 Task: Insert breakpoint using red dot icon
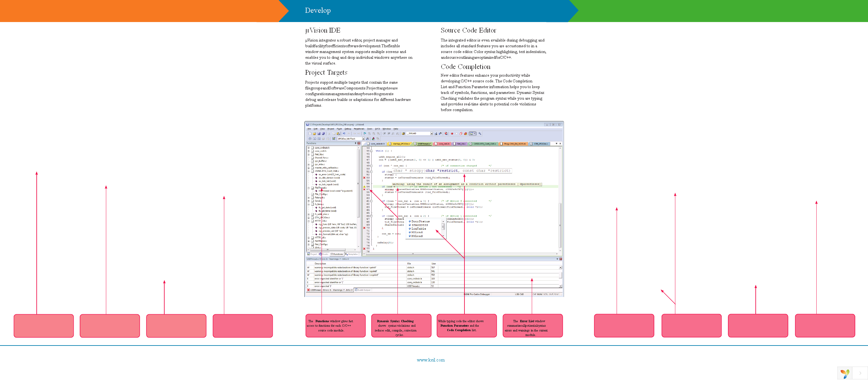452,134
